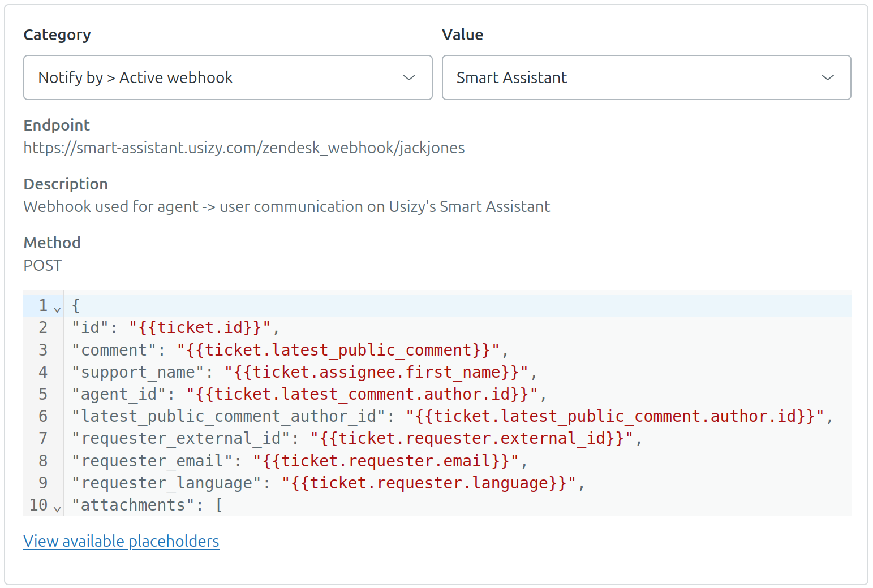Collapse the attachments array at line 10
The height and width of the screenshot is (588, 873).
coord(57,508)
